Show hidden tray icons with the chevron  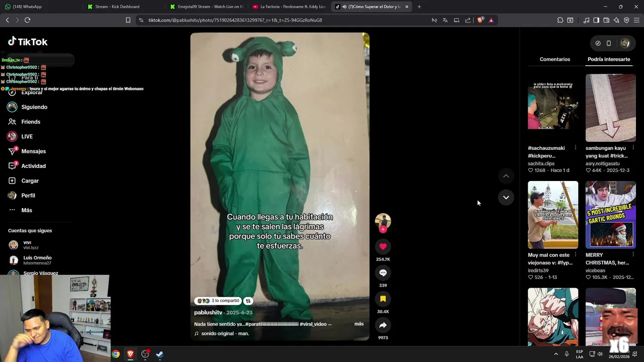555,354
